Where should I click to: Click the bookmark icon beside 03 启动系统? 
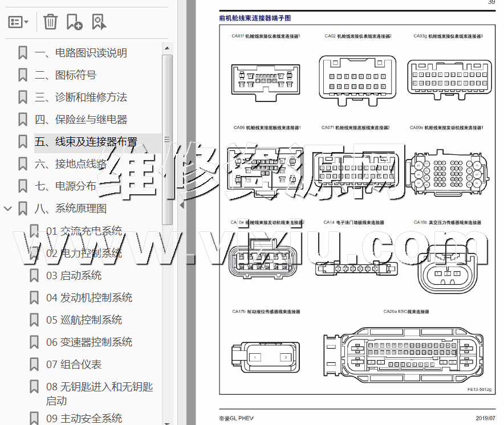(34, 275)
